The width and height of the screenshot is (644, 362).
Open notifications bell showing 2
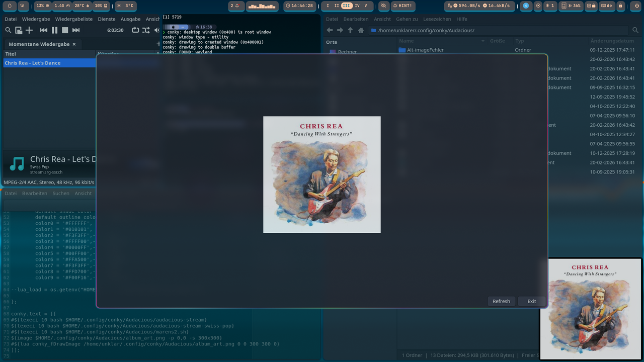235,6
